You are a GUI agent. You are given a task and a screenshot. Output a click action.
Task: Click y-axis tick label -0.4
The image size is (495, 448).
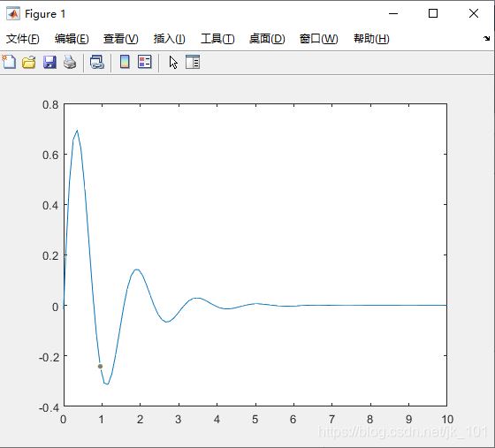click(49, 407)
